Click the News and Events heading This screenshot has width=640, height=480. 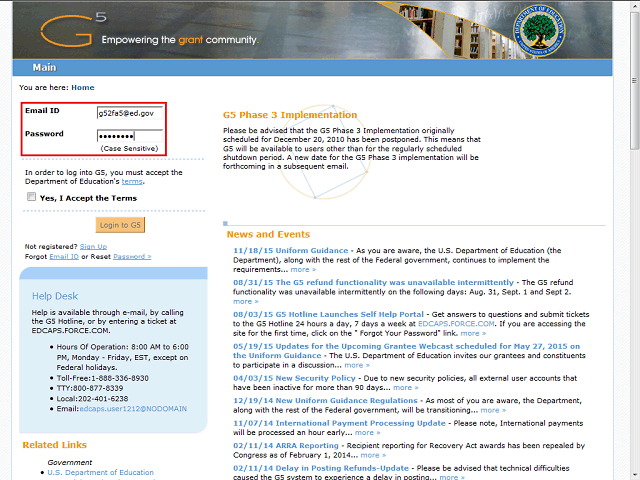click(268, 234)
